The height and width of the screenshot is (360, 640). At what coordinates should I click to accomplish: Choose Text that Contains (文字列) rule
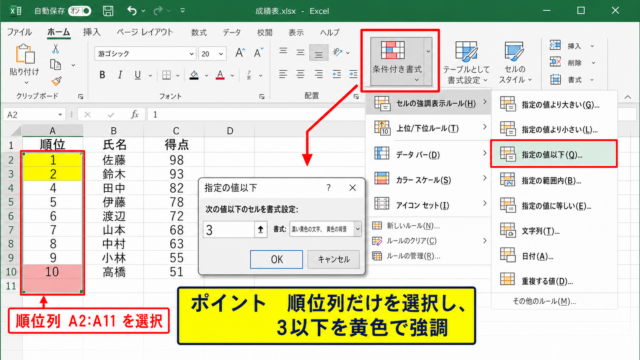pos(554,231)
